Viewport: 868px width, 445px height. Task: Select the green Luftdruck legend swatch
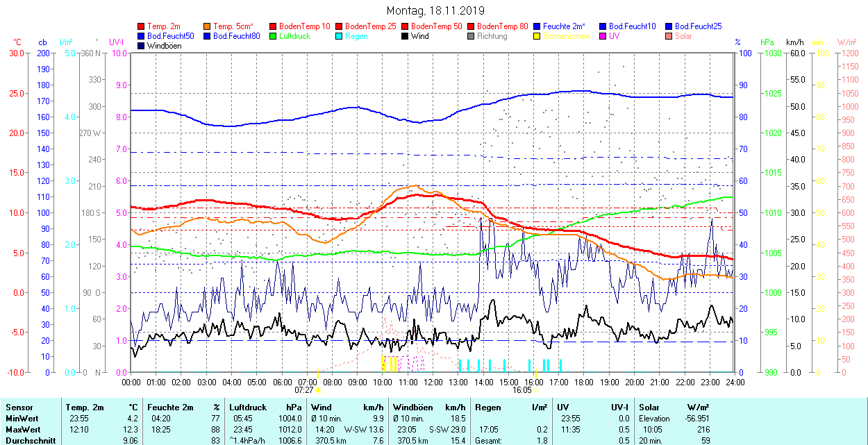[274, 36]
